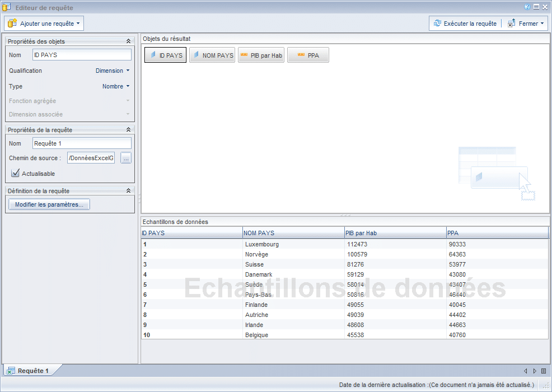Viewport: 552px width, 392px height.
Task: Click the Fermer export icon
Action: [x=512, y=24]
